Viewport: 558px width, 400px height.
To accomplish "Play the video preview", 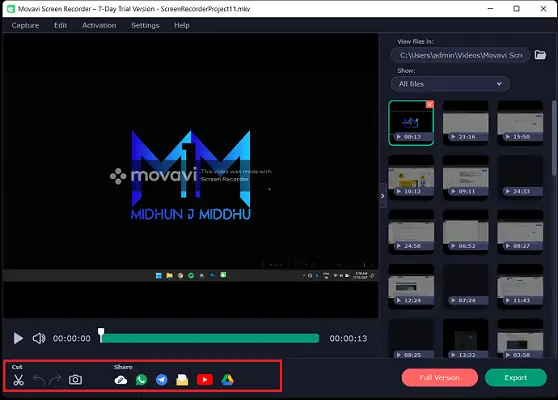I will coord(18,338).
